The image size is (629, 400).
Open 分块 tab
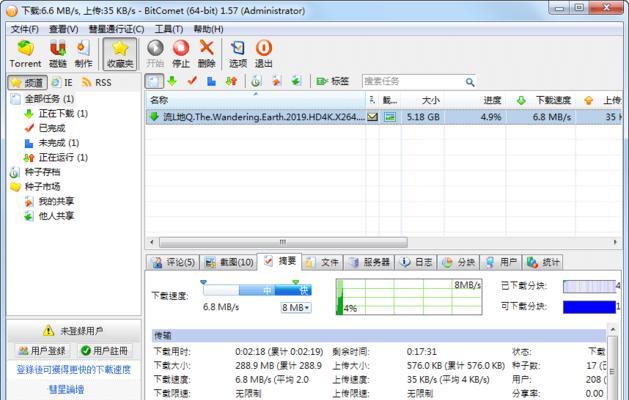[459, 262]
